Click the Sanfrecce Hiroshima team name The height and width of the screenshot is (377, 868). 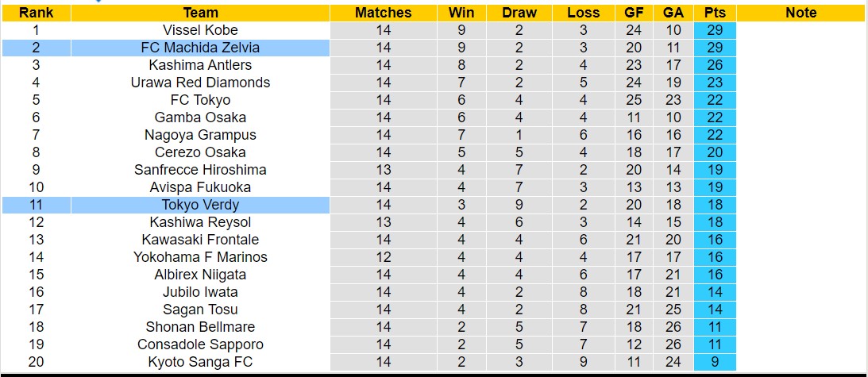pos(200,170)
